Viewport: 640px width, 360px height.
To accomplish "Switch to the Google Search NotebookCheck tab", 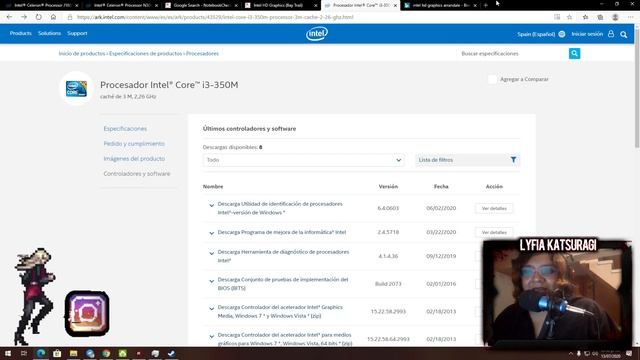I will pyautogui.click(x=201, y=5).
